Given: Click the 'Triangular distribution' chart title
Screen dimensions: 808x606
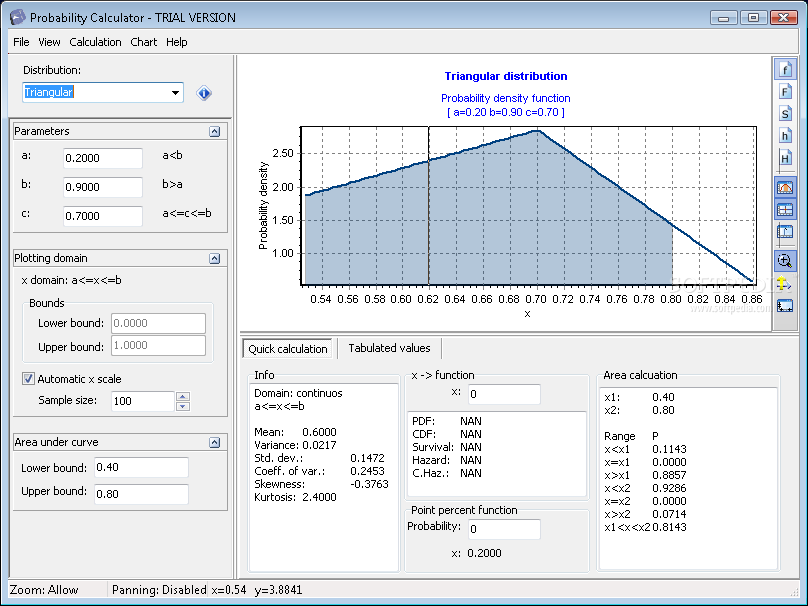Looking at the screenshot, I should [506, 76].
